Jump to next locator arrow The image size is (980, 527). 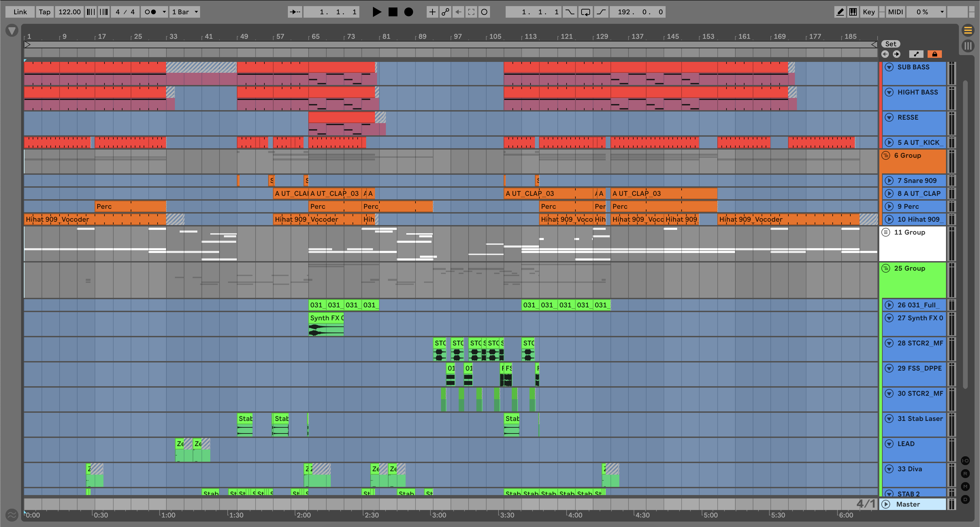point(897,54)
